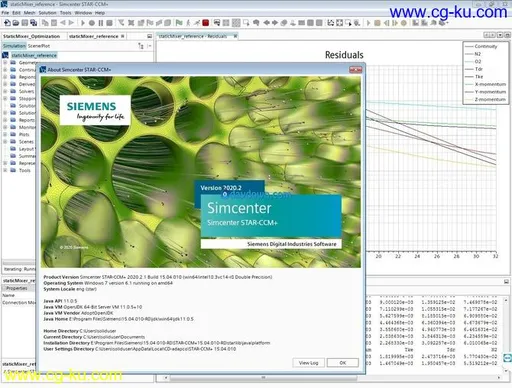The width and height of the screenshot is (512, 388).
Task: Close the About Simcenter STAR-CCM+ dialog
Action: point(355,70)
